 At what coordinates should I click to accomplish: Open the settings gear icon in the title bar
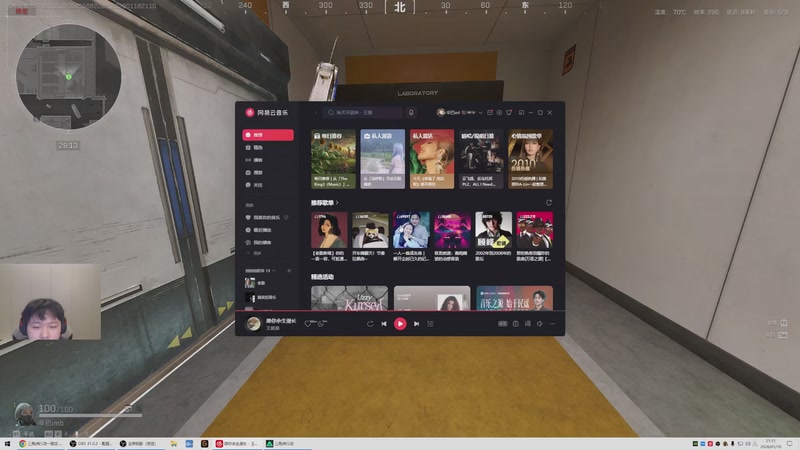click(x=499, y=112)
